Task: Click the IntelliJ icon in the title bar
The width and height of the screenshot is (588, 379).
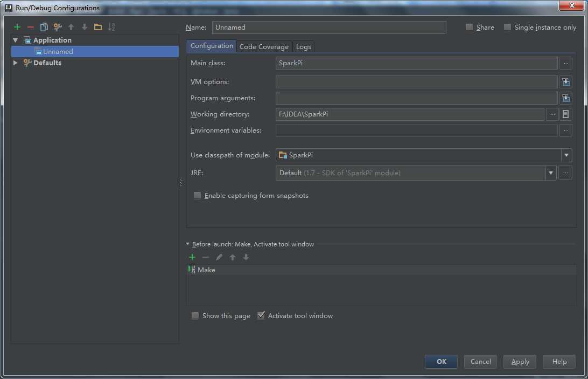Action: click(8, 8)
